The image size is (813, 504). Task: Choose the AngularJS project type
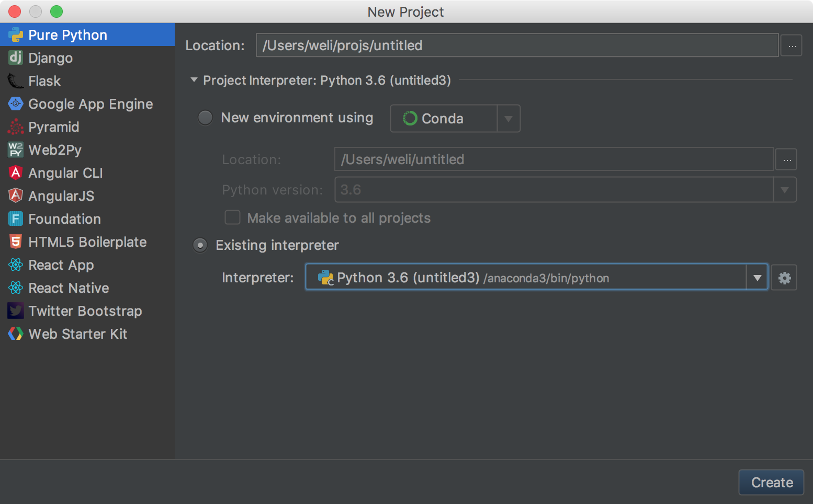click(x=87, y=196)
